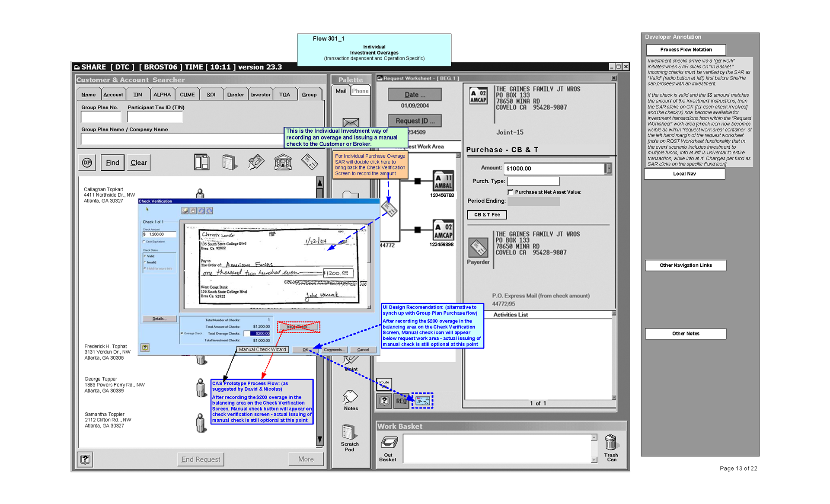Open the Notes palette icon
The image size is (830, 504).
coord(350,397)
